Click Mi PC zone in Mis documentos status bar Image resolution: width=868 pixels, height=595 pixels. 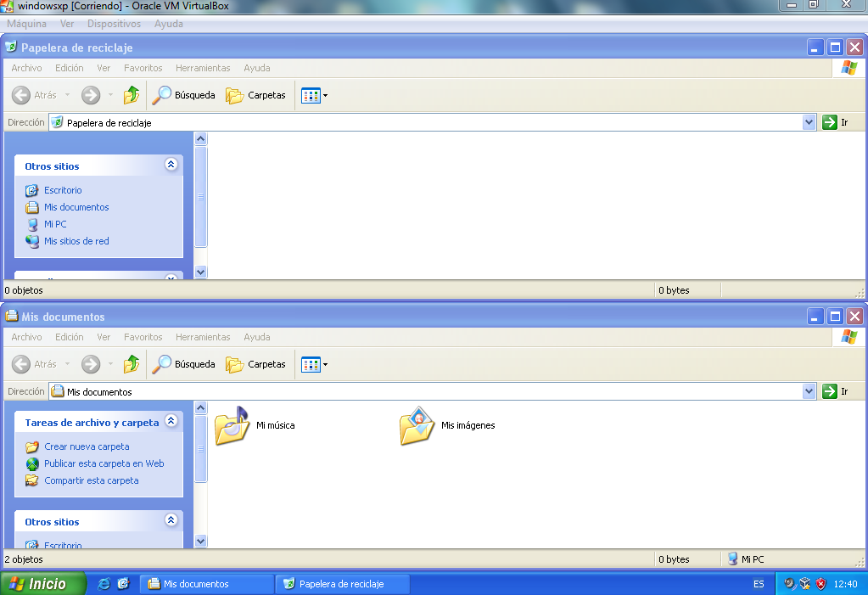tap(746, 559)
